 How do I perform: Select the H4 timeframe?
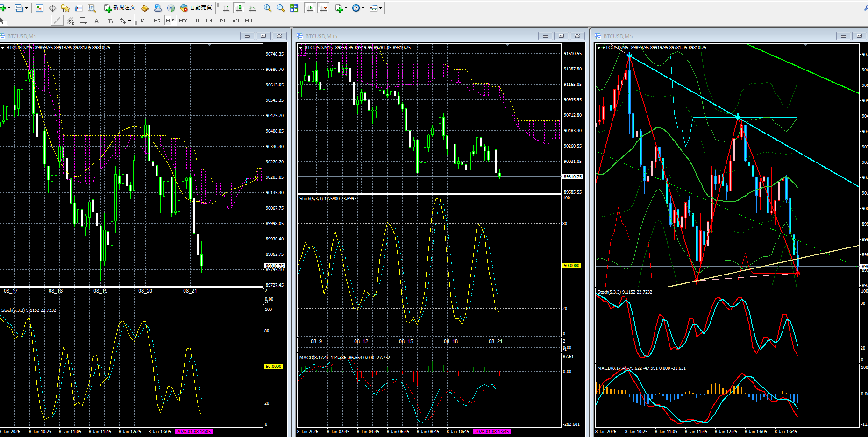click(x=209, y=21)
